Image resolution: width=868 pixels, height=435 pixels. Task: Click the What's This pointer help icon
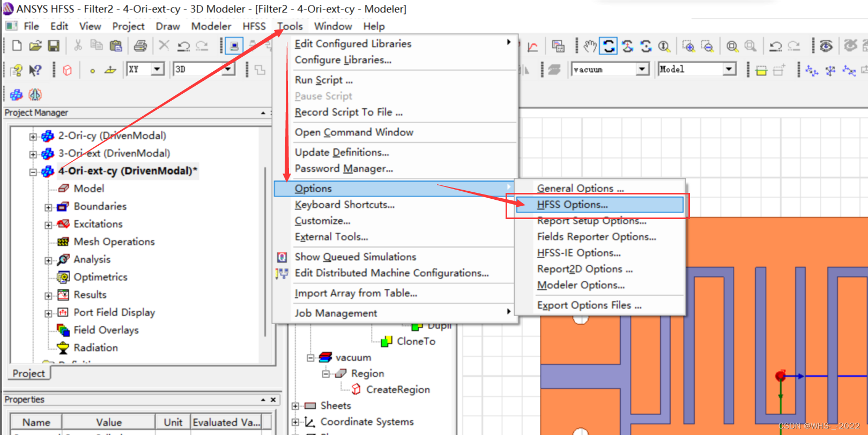point(35,70)
